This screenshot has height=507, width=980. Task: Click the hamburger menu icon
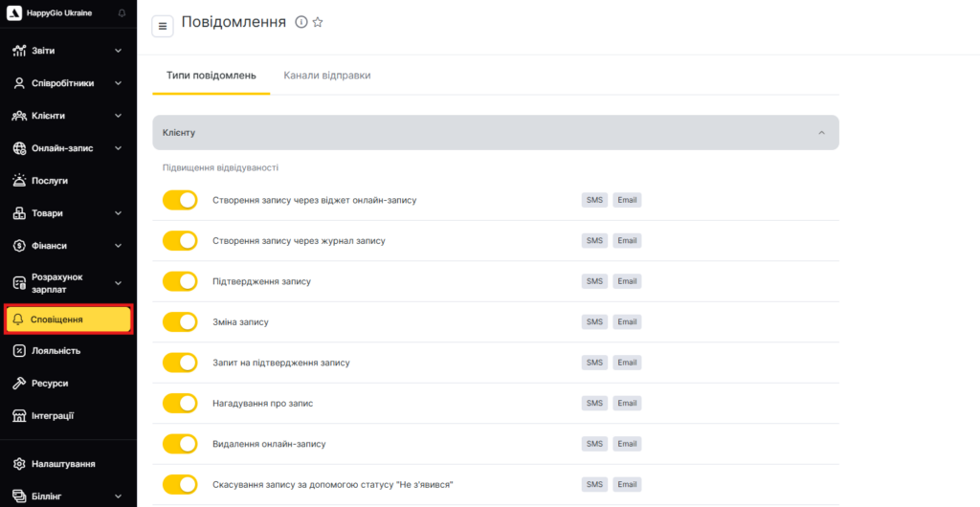pyautogui.click(x=163, y=26)
